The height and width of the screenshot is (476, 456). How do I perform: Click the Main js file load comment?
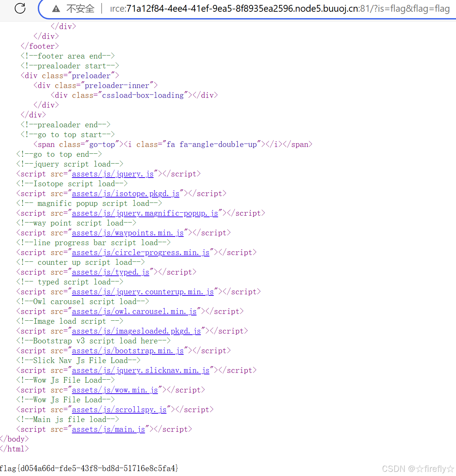pyautogui.click(x=68, y=419)
